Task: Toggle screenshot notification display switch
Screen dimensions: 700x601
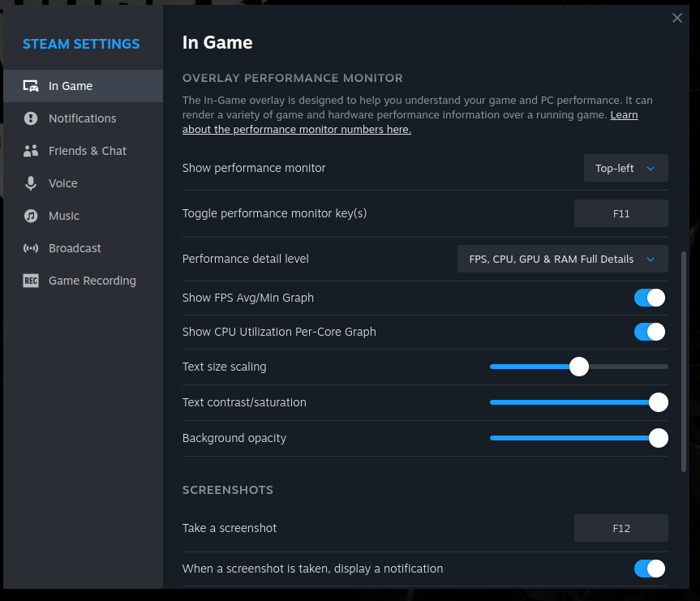Action: [x=650, y=569]
